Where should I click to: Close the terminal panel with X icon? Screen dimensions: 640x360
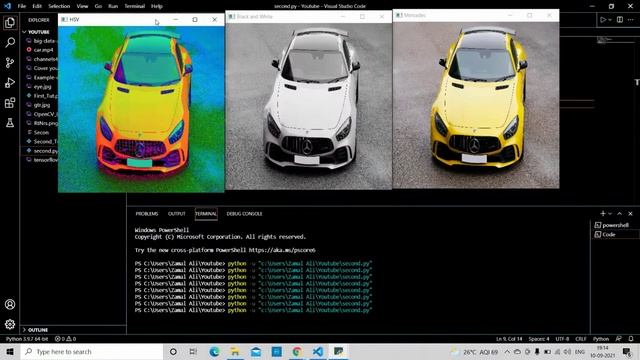point(631,213)
